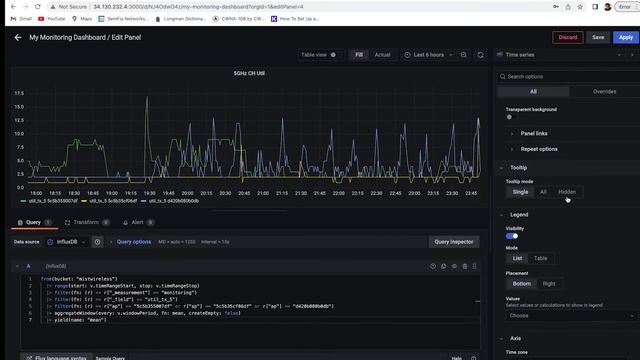Select the Actual display mode
The width and height of the screenshot is (640, 360).
382,55
